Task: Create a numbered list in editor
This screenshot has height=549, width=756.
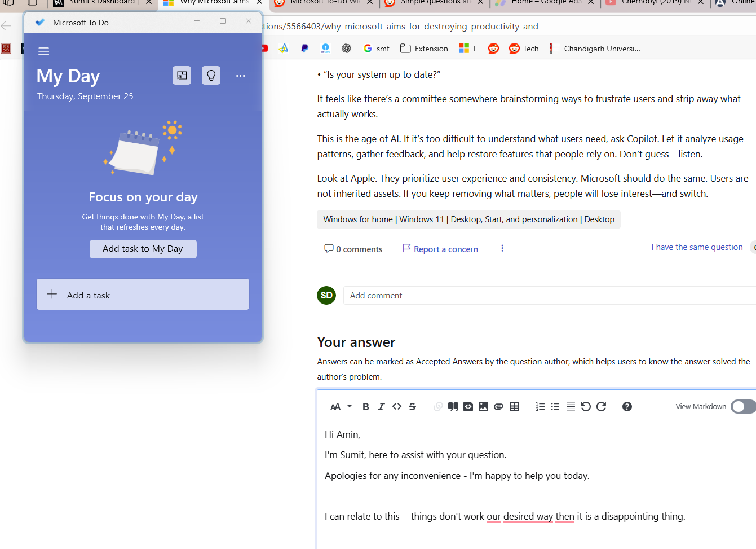Action: tap(540, 407)
